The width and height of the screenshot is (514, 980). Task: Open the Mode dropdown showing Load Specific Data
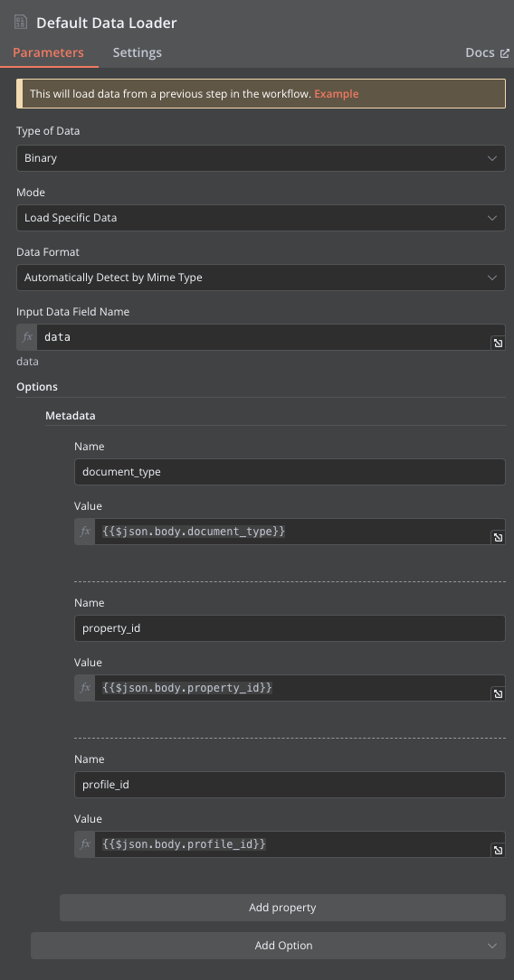coord(261,218)
